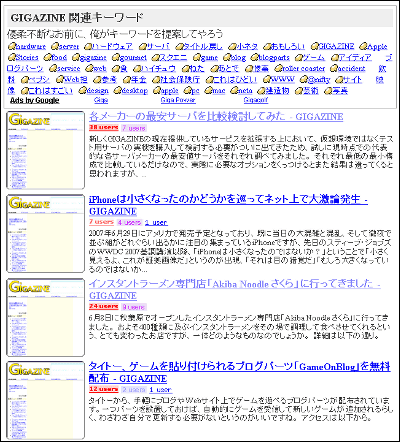Click the WWW keyword link
The width and height of the screenshot is (400, 442).
pos(283,79)
